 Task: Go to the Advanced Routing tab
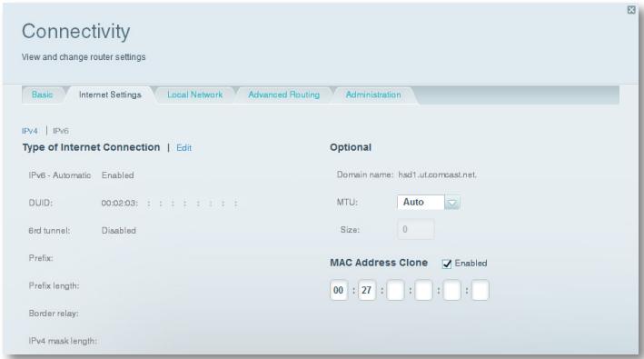(283, 95)
